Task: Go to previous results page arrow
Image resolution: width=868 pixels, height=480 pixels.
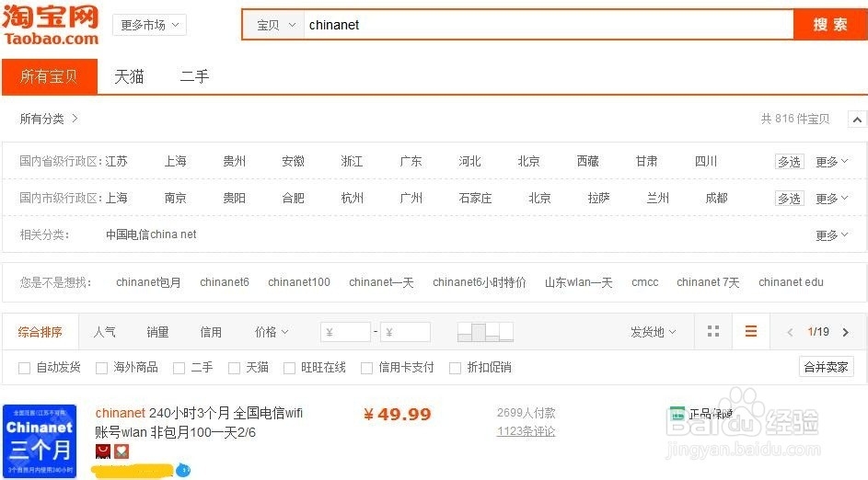Action: pyautogui.click(x=790, y=332)
